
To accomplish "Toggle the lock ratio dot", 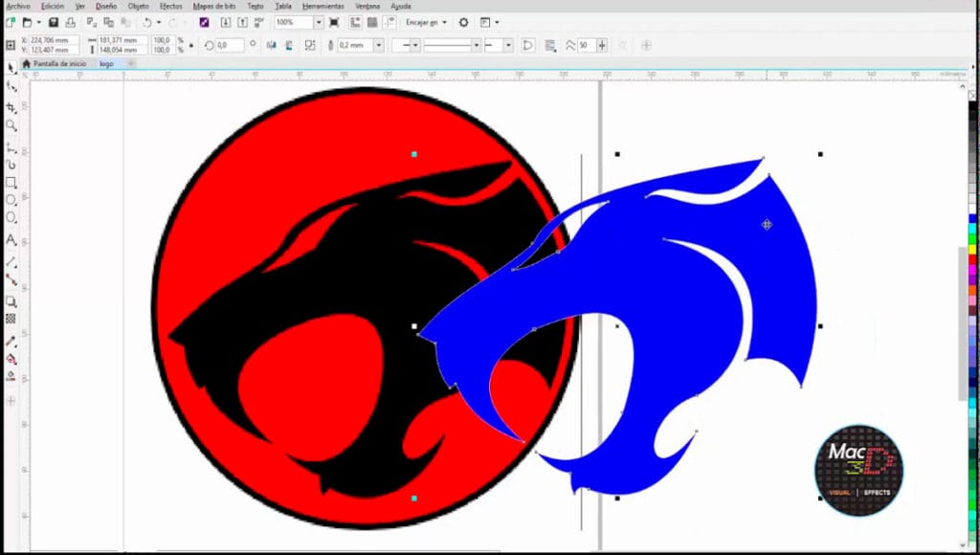I will pyautogui.click(x=191, y=45).
